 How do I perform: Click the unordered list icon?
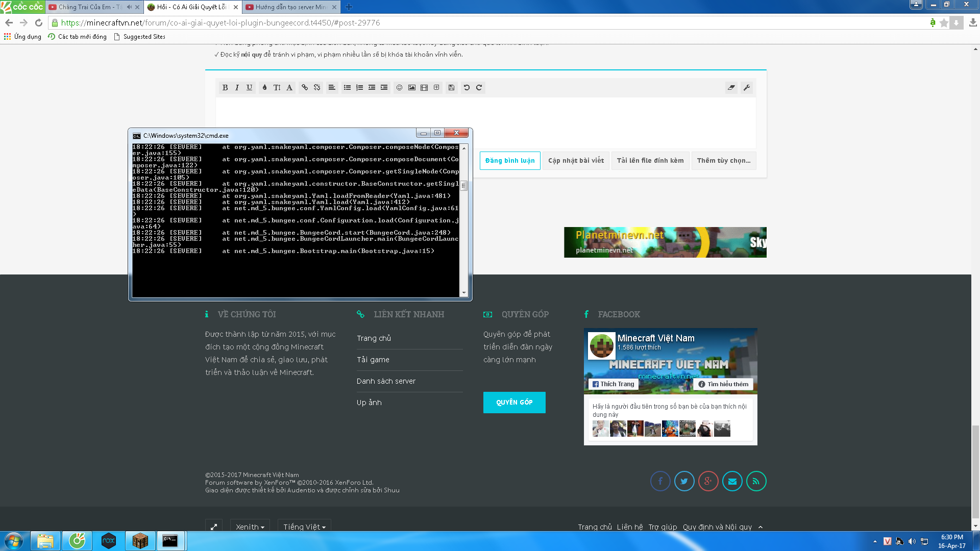click(347, 88)
